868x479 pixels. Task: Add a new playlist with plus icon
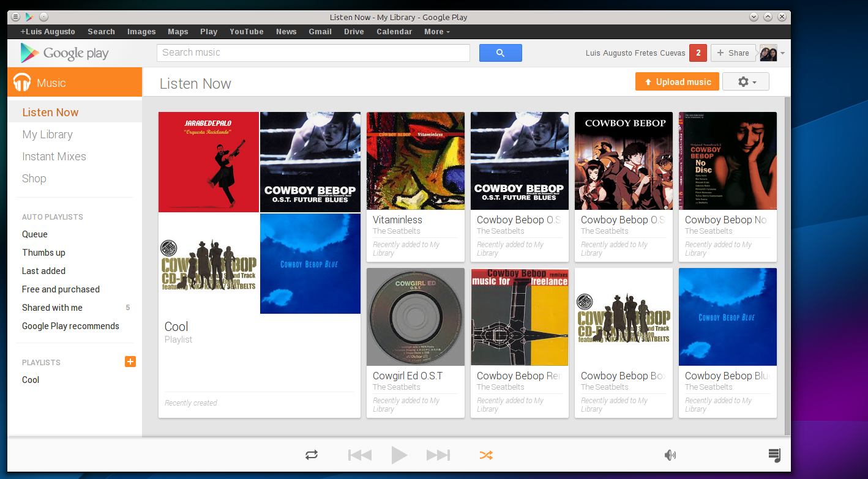click(130, 362)
